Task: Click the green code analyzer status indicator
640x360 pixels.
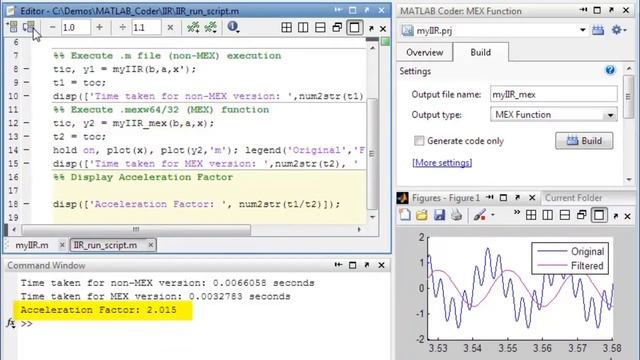Action: pyautogui.click(x=385, y=41)
